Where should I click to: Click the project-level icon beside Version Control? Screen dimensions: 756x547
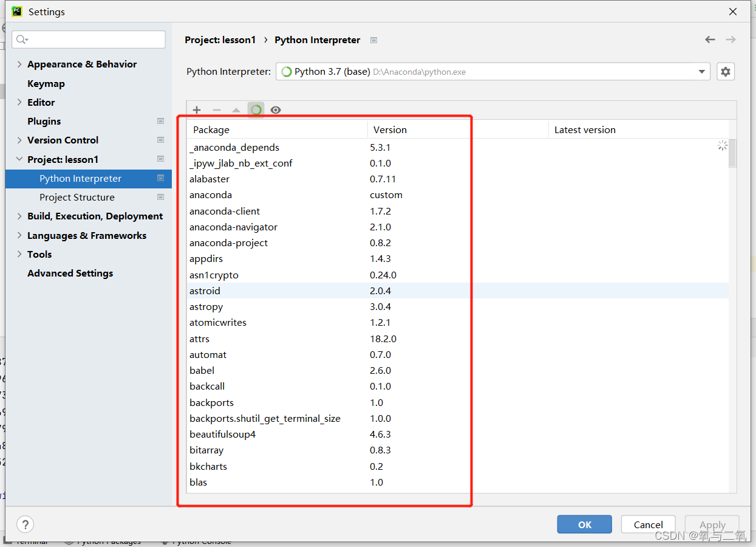pyautogui.click(x=160, y=140)
